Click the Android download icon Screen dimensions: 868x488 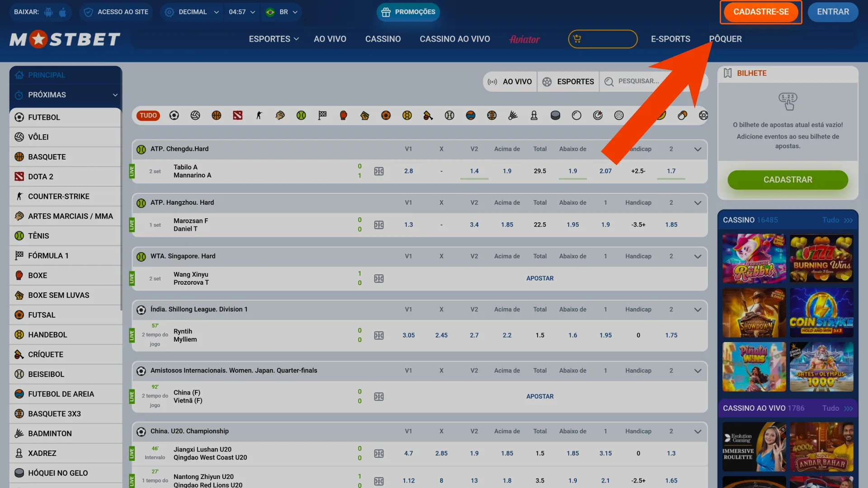49,12
